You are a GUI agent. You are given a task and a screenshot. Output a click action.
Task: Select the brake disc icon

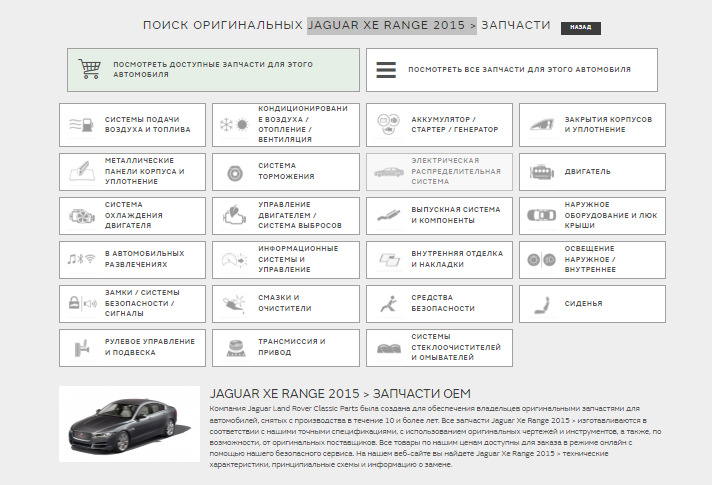point(235,173)
